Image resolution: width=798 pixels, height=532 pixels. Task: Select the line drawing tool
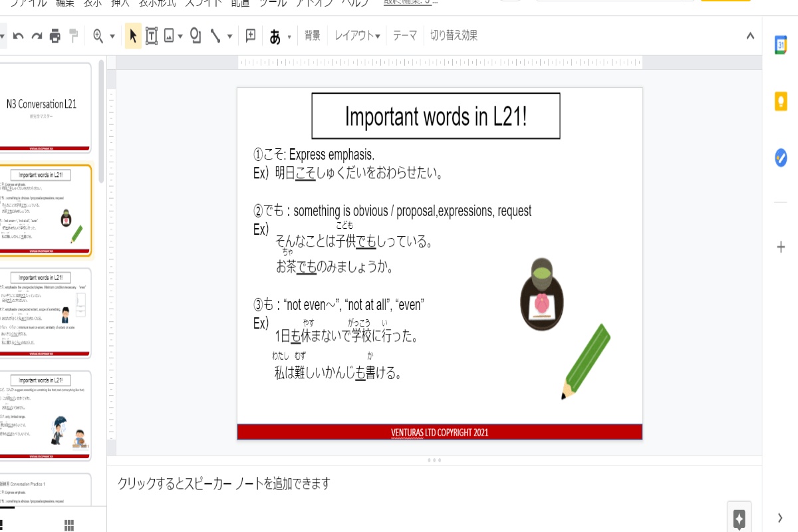[215, 36]
